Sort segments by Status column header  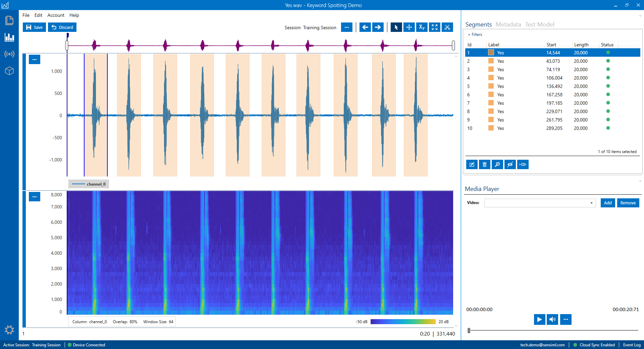pos(609,45)
